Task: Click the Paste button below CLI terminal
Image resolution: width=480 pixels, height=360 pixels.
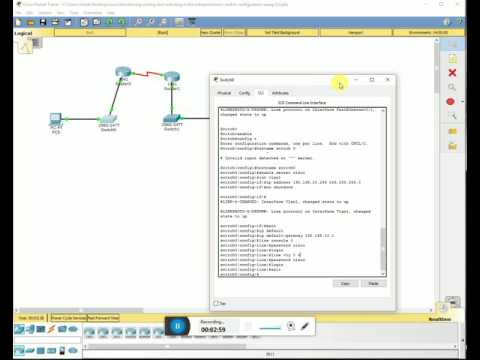Action: point(374,284)
